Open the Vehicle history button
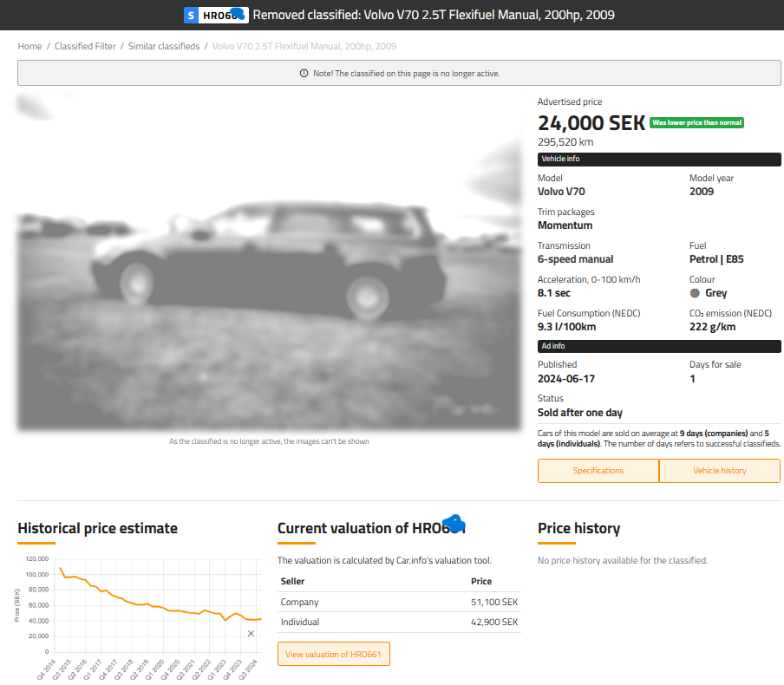 pyautogui.click(x=720, y=471)
